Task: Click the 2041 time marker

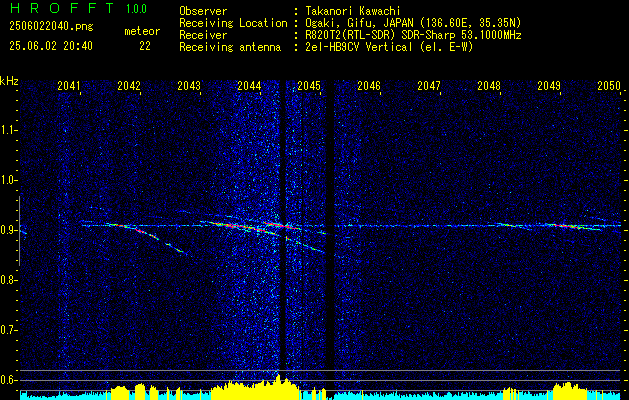Action: (69, 86)
